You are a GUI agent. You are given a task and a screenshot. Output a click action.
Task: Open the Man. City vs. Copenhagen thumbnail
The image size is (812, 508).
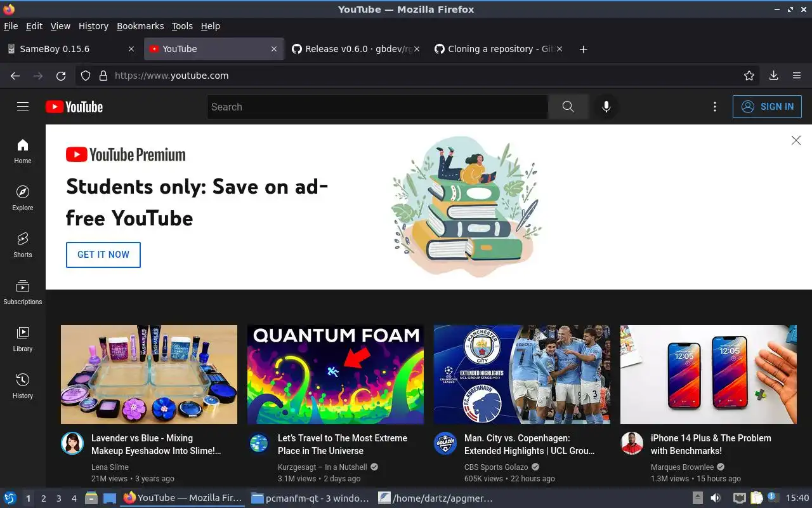(522, 375)
